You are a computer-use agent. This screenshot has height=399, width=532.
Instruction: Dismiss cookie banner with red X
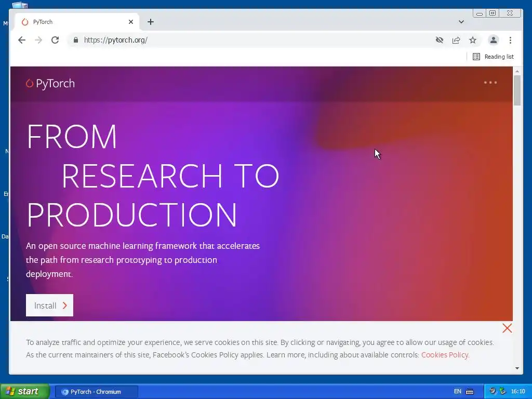[x=507, y=328]
